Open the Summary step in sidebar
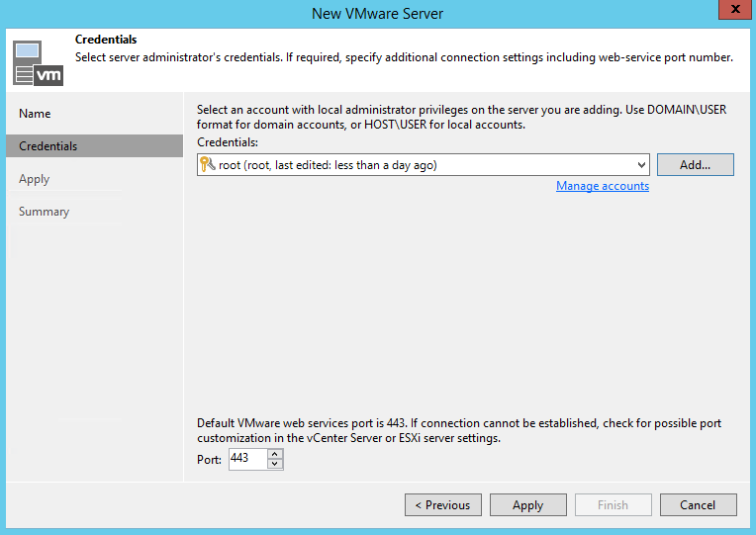 click(44, 212)
